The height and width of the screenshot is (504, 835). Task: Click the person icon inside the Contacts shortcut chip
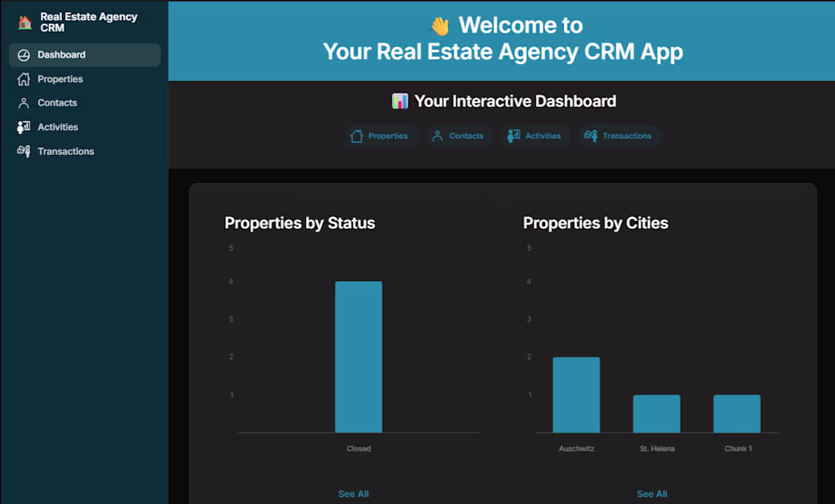pos(436,136)
